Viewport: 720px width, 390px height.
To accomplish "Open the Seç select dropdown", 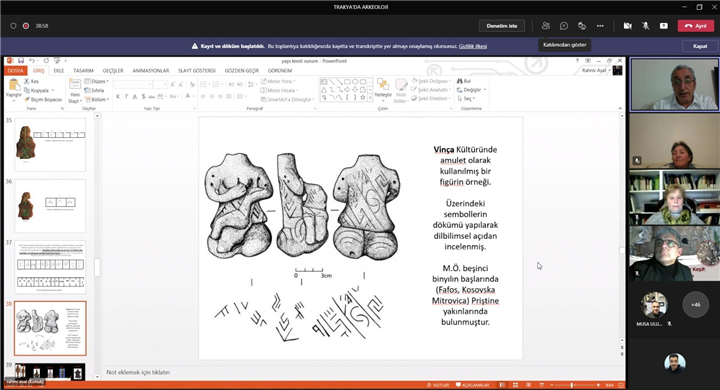I will point(466,98).
